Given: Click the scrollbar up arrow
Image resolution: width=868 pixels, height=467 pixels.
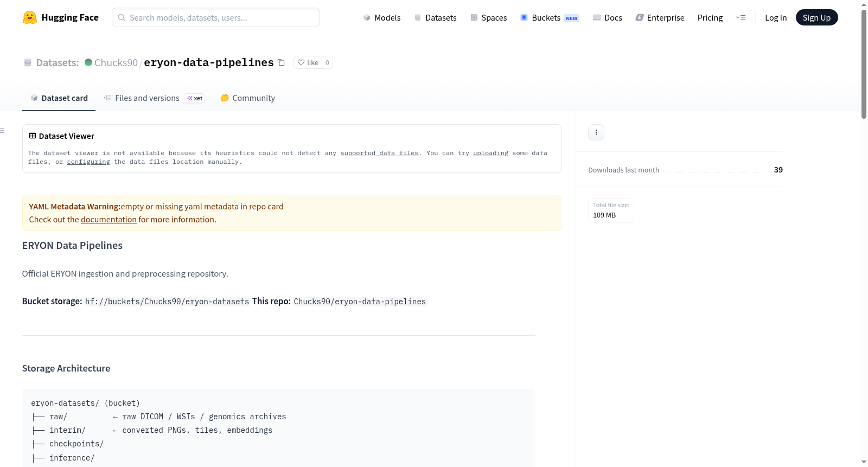Looking at the screenshot, I should (864, 4).
